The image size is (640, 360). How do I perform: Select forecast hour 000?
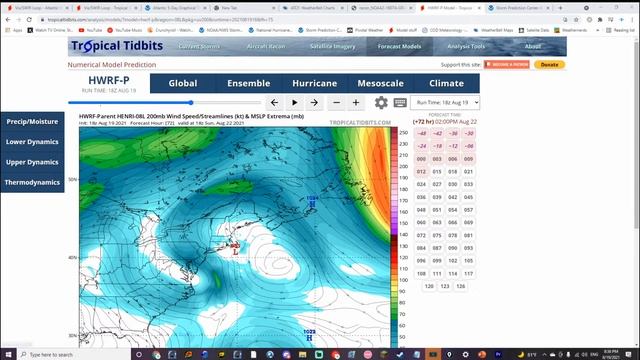coord(421,159)
